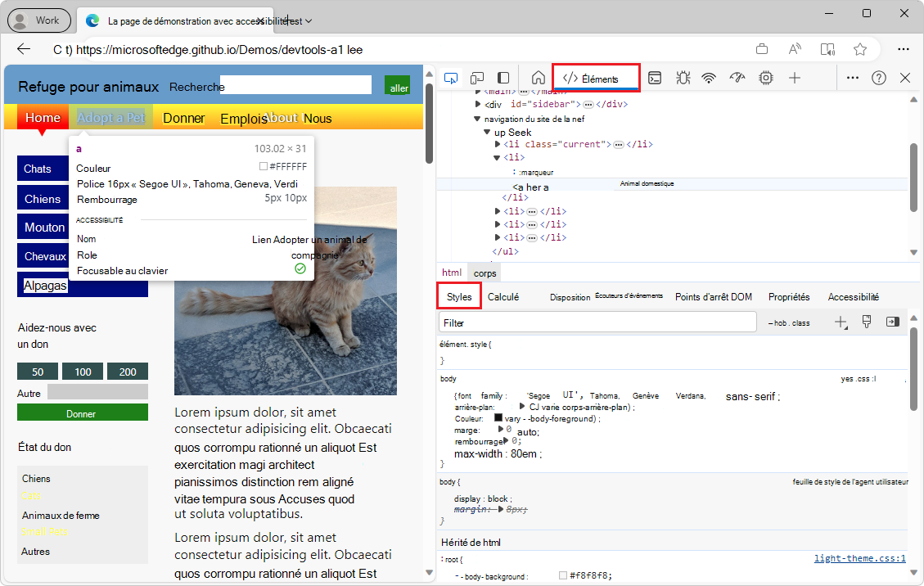Select the html breadcrumb
This screenshot has height=586, width=924.
pos(452,273)
